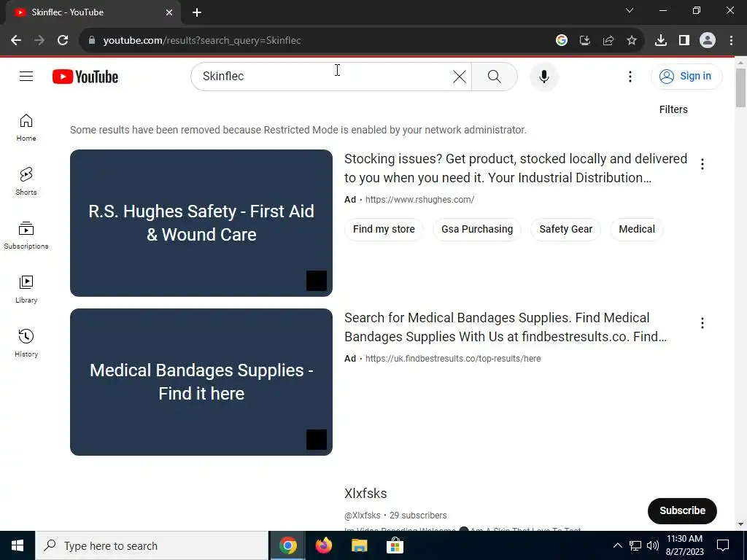Open Firefox from the taskbar
Screen dimensions: 747x560
[x=323, y=545]
